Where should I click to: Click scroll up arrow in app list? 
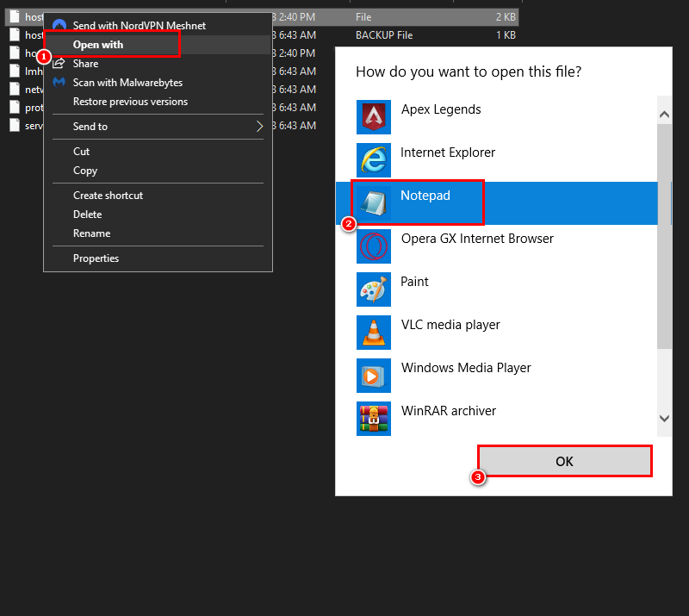pyautogui.click(x=664, y=115)
